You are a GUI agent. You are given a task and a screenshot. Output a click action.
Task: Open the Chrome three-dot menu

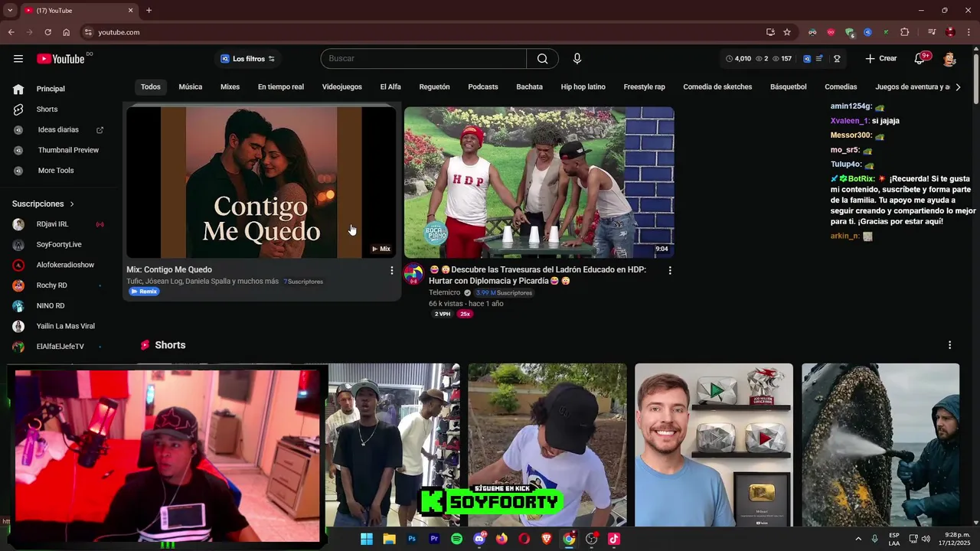pyautogui.click(x=969, y=32)
